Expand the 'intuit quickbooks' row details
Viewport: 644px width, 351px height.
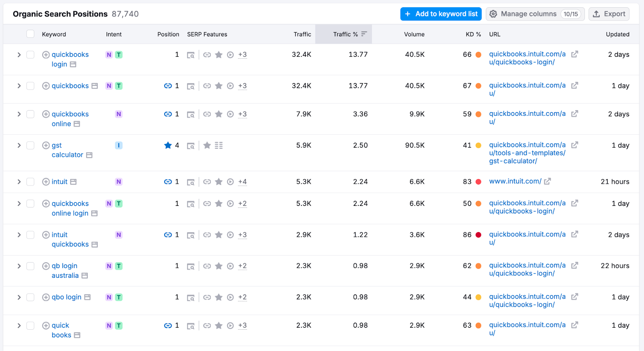(19, 235)
